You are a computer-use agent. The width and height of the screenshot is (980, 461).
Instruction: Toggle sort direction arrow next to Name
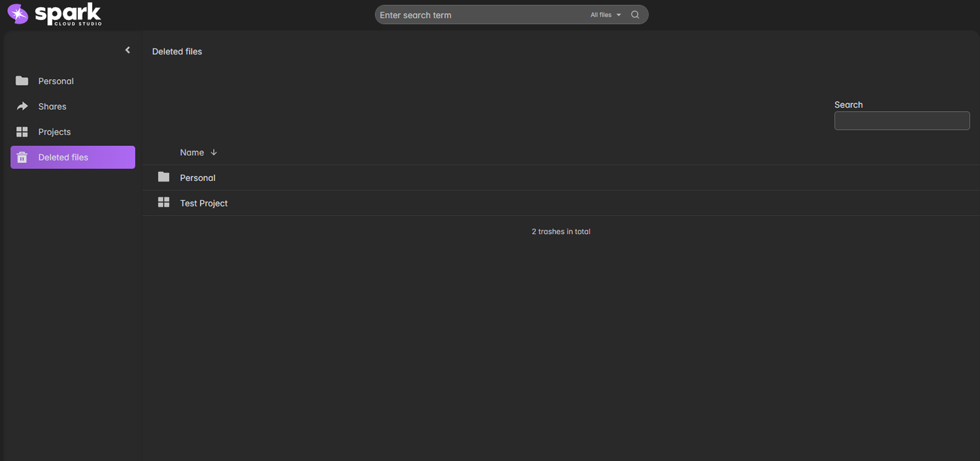tap(214, 153)
